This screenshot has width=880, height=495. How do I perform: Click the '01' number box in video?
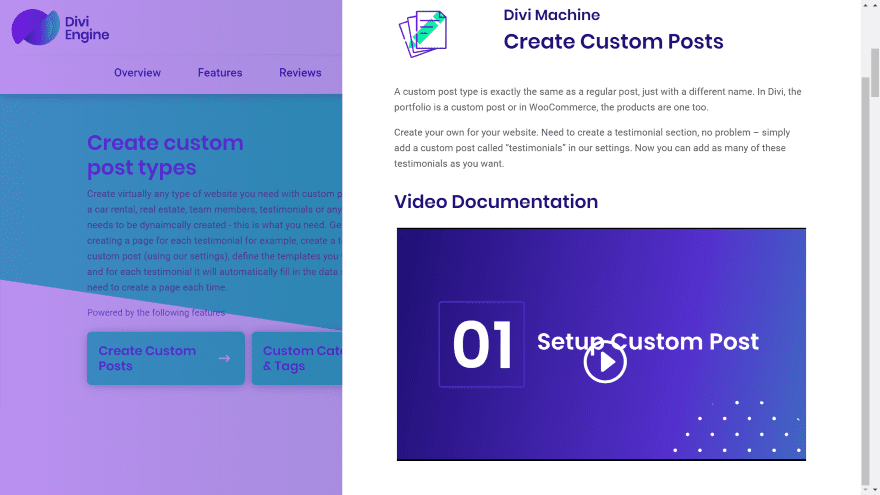click(482, 344)
